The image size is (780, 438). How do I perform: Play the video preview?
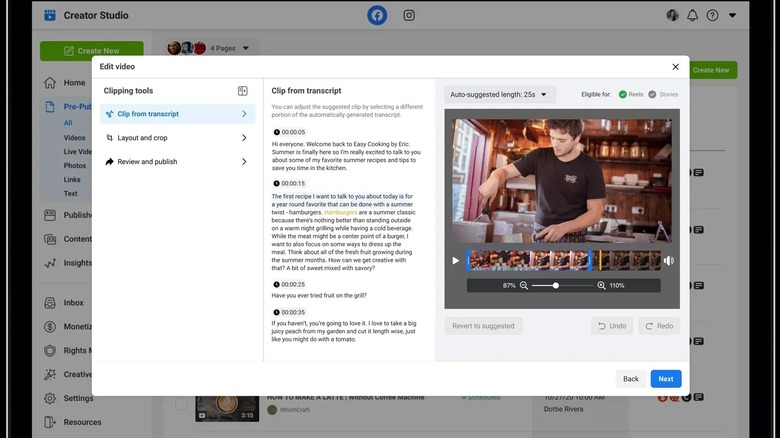click(456, 261)
